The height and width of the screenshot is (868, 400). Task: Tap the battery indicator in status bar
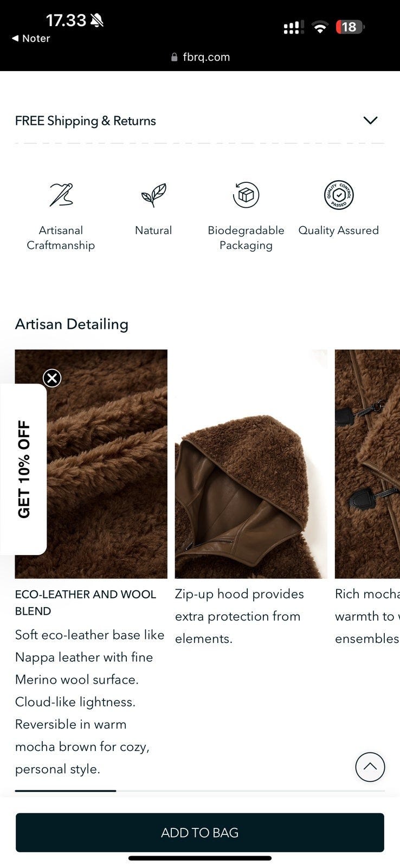[350, 27]
